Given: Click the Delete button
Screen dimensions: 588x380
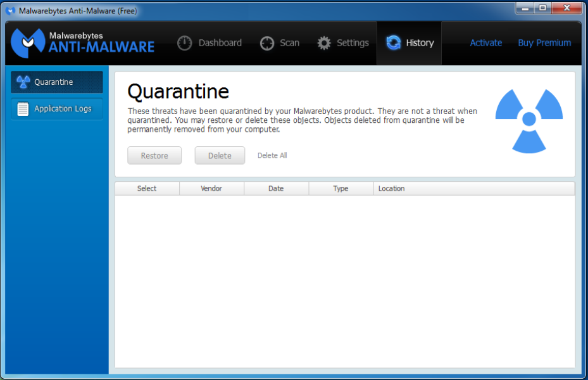Looking at the screenshot, I should 220,155.
